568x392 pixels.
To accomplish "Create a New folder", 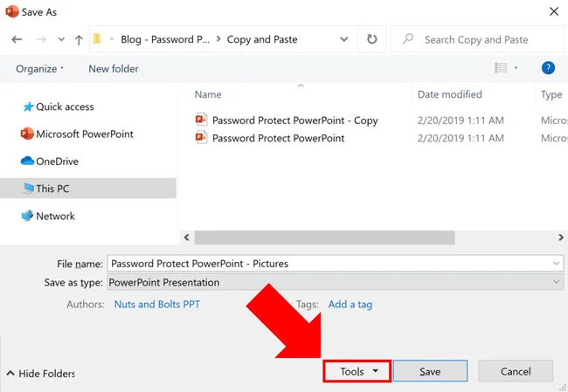I will pos(114,69).
